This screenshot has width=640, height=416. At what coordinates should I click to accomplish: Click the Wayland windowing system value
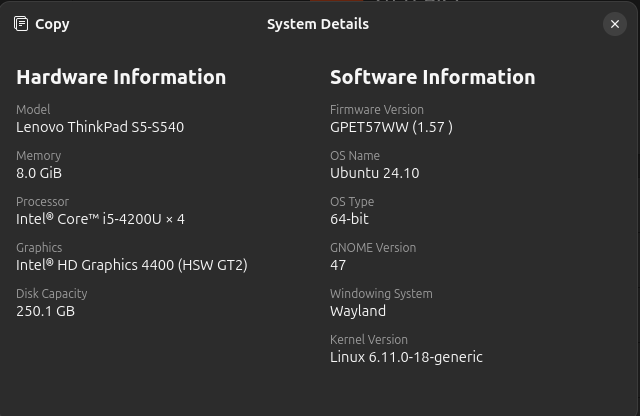358,311
